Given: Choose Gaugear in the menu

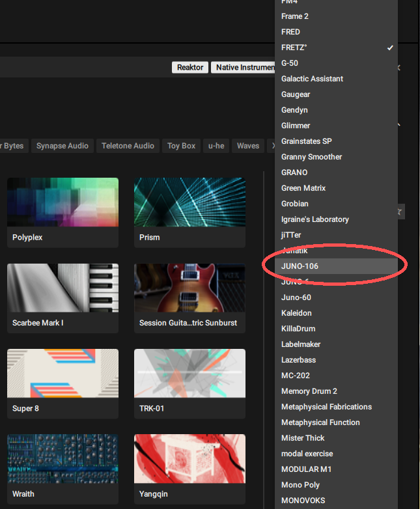Looking at the screenshot, I should click(x=336, y=94).
